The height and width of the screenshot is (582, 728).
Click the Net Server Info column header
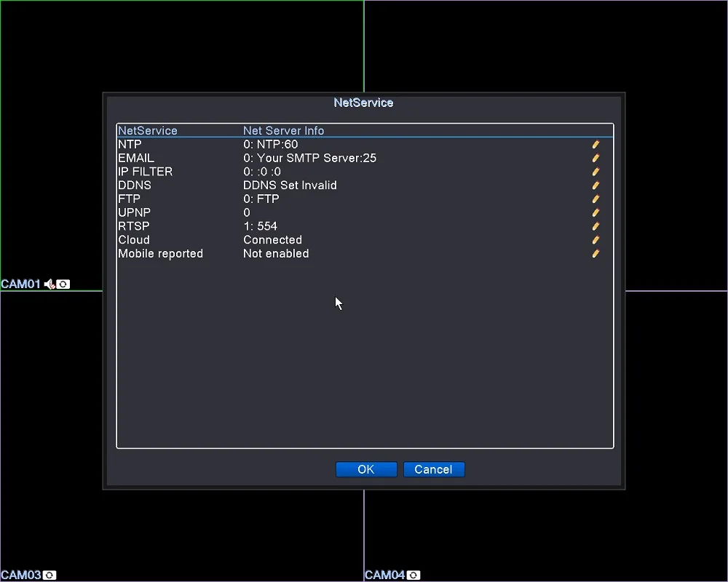point(284,131)
